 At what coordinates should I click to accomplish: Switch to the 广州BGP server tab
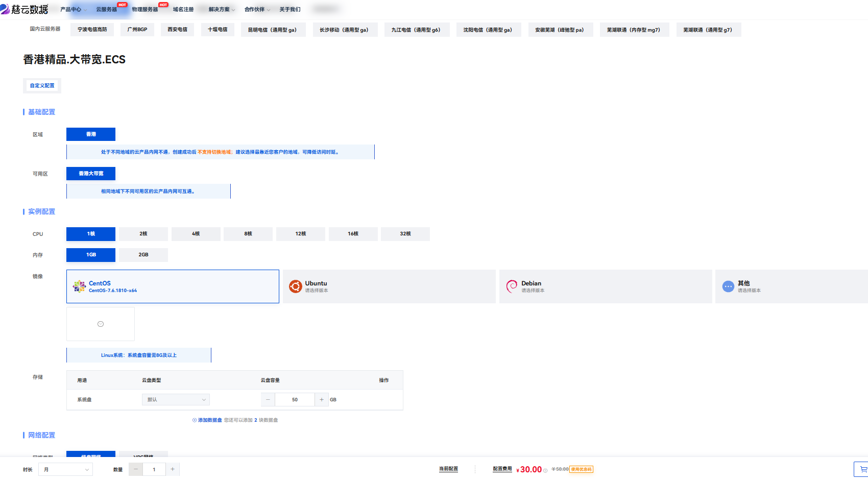137,30
